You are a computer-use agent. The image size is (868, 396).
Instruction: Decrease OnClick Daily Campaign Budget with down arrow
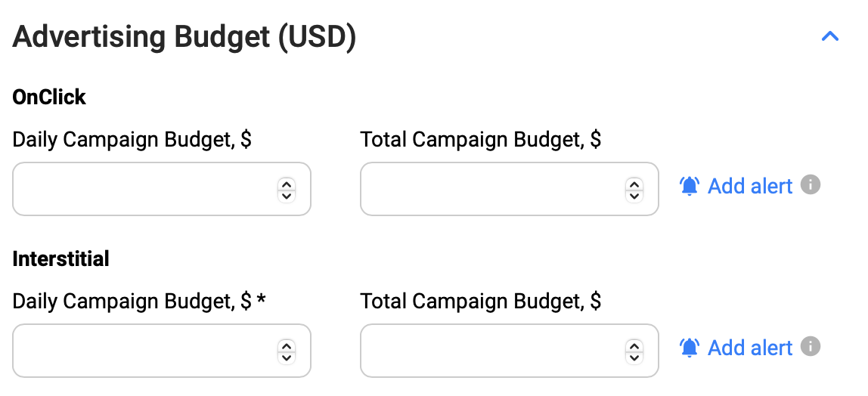click(286, 195)
